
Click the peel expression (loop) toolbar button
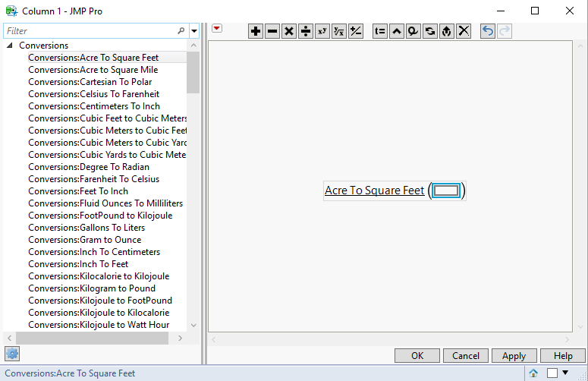point(413,31)
